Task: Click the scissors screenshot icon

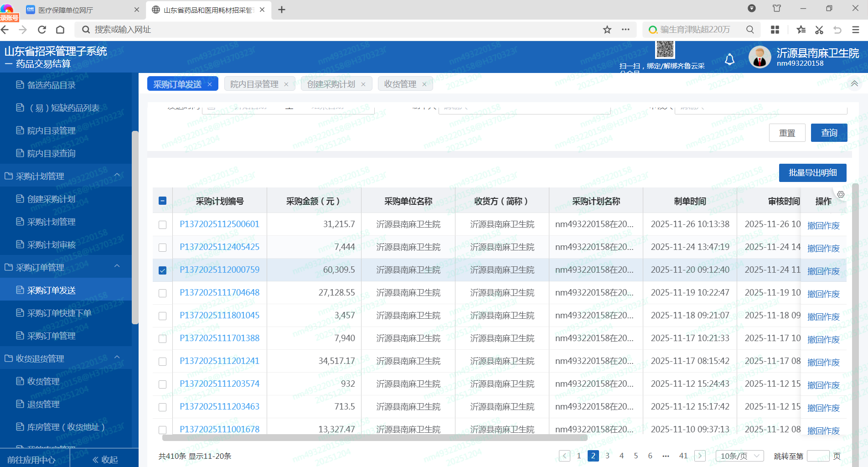Action: [x=819, y=30]
